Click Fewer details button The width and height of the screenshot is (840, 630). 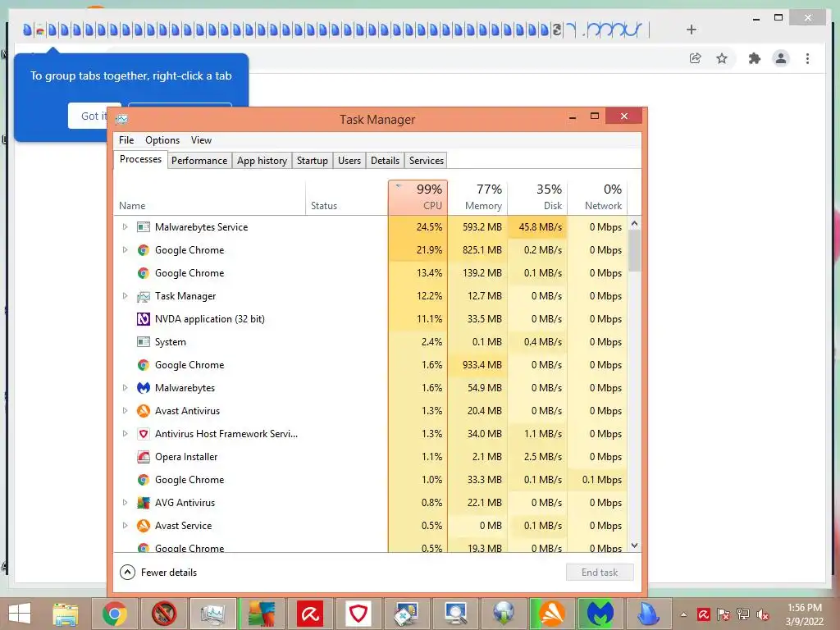pyautogui.click(x=158, y=573)
